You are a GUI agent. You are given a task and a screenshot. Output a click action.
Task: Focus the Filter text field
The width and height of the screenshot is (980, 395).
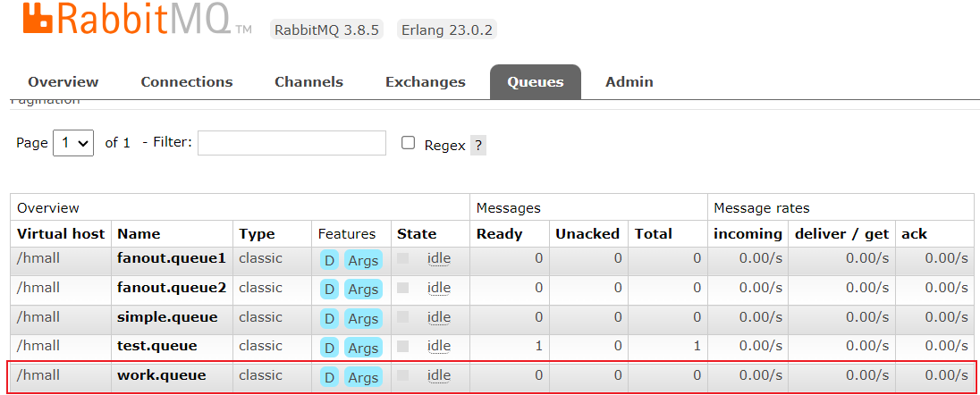[x=291, y=143]
